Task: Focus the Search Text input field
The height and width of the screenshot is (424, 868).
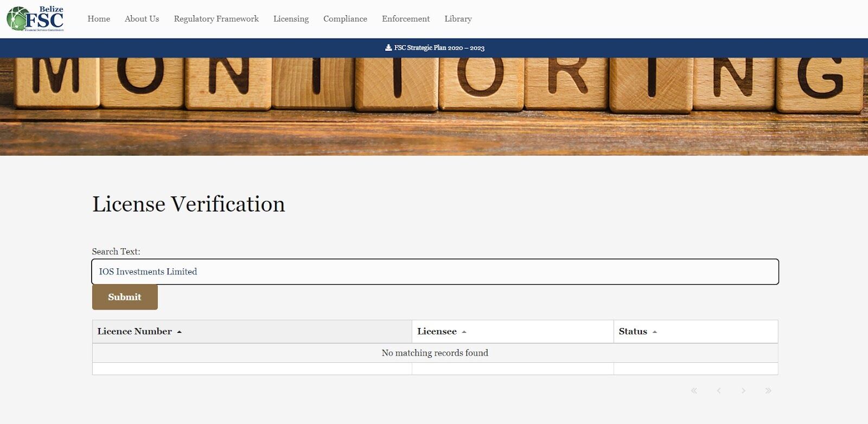Action: click(435, 272)
